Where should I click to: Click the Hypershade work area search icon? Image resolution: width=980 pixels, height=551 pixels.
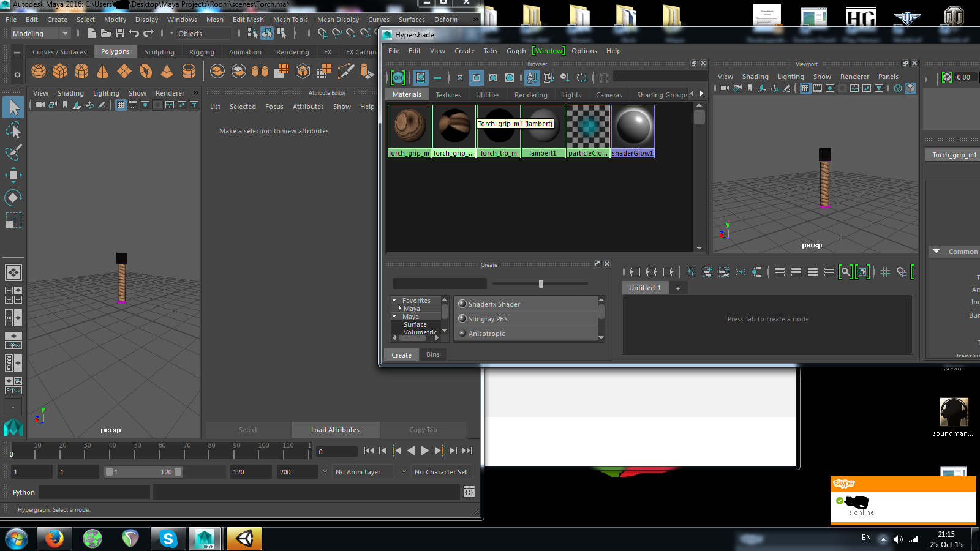pos(846,272)
